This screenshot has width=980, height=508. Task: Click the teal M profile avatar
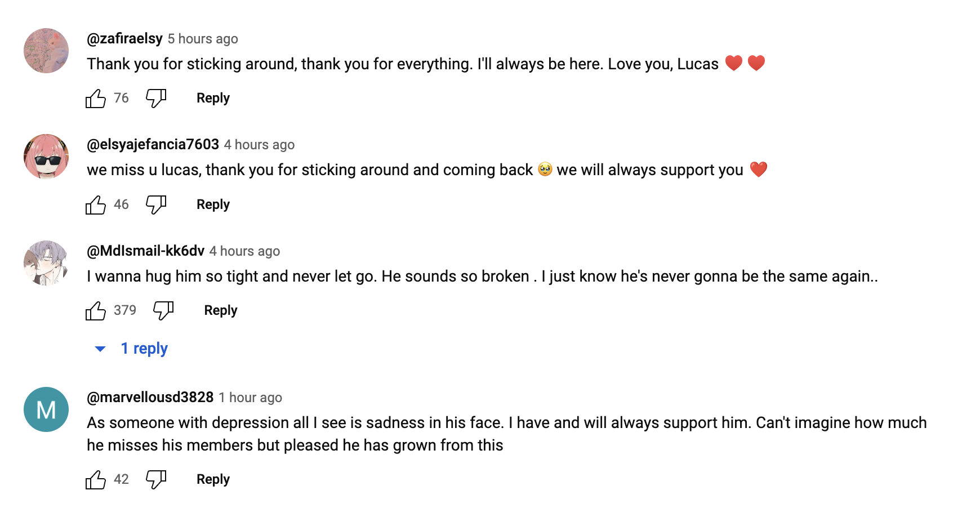tap(46, 409)
